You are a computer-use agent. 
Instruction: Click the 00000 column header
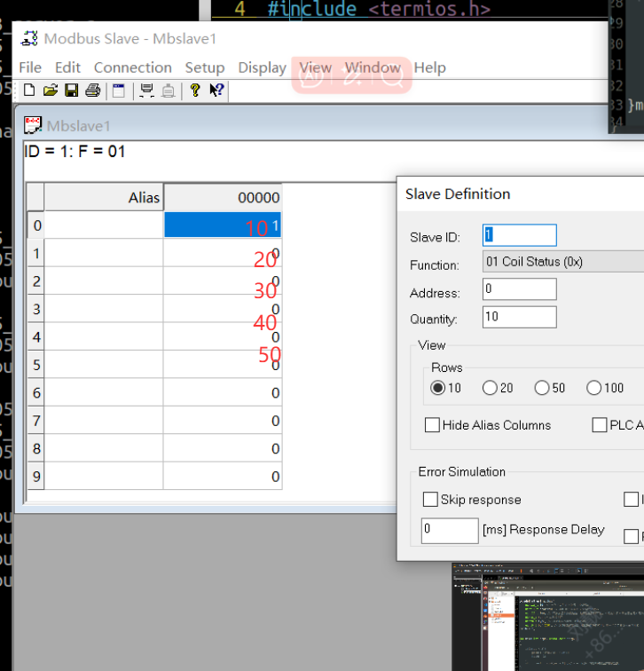pyautogui.click(x=223, y=197)
